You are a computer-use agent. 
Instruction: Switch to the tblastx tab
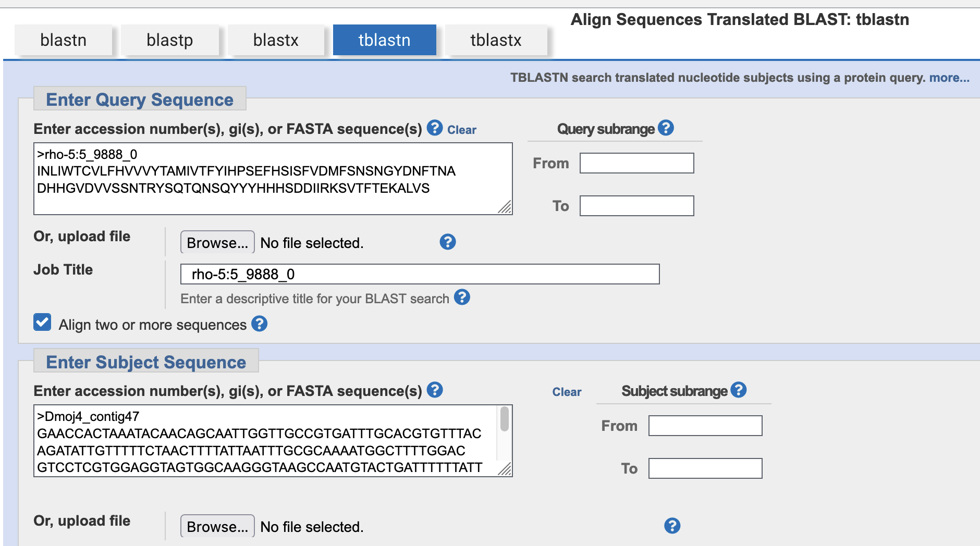[x=496, y=40]
